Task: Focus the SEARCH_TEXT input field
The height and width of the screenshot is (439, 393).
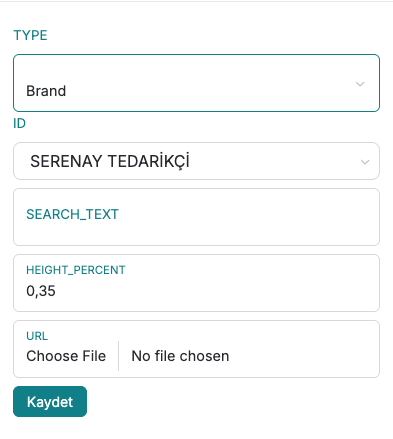Action: [x=196, y=217]
